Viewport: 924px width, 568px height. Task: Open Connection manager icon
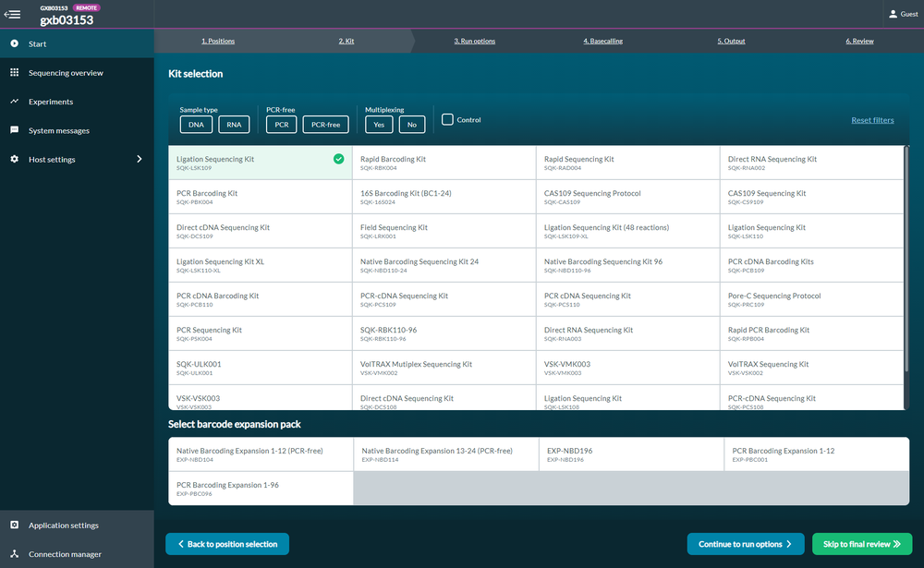tap(14, 554)
